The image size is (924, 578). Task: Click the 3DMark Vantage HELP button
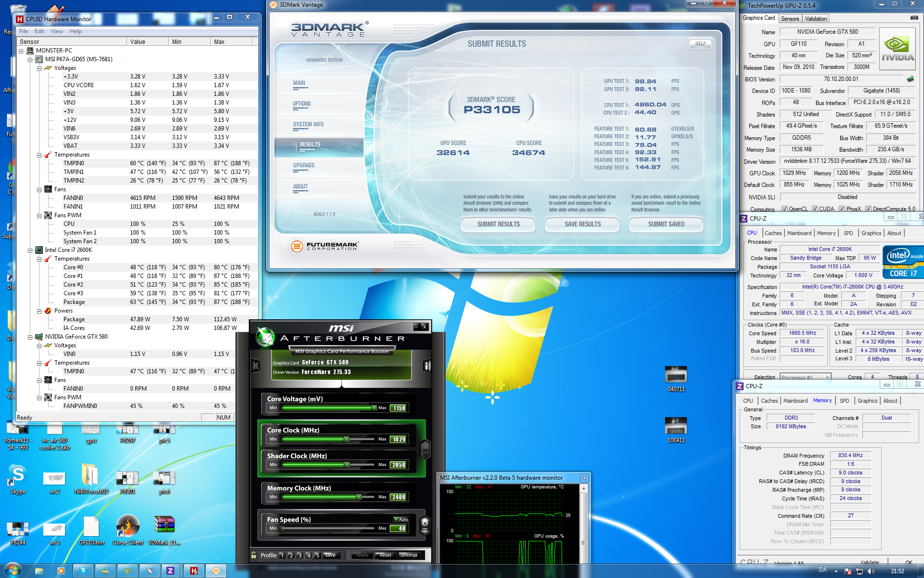700,43
